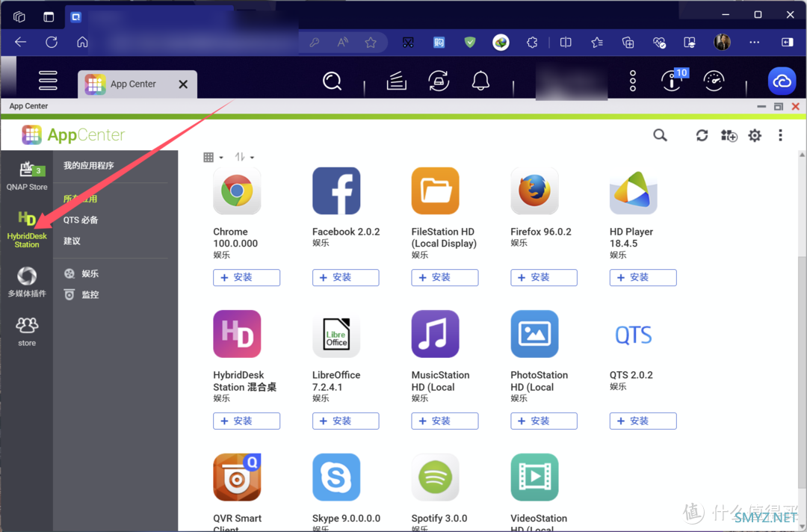Image resolution: width=807 pixels, height=532 pixels.
Task: Click the Skype app icon
Action: [x=336, y=477]
